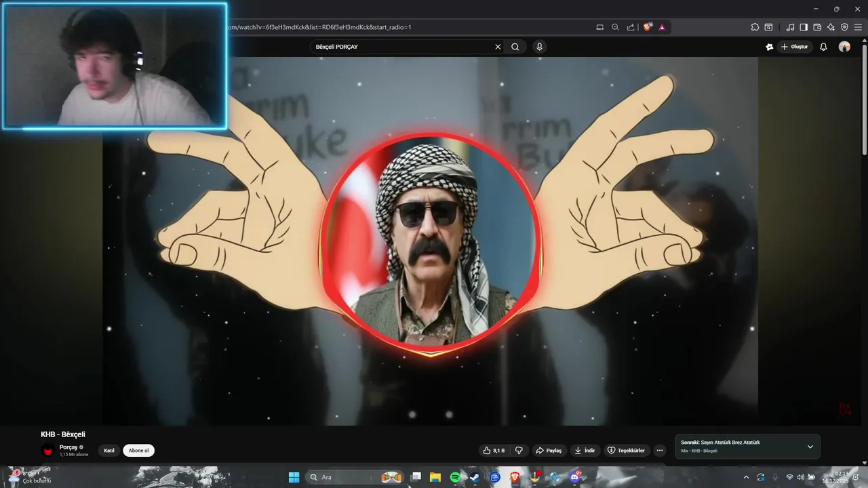Click the Teşekkürler thanks button
The height and width of the screenshot is (488, 868).
point(627,451)
